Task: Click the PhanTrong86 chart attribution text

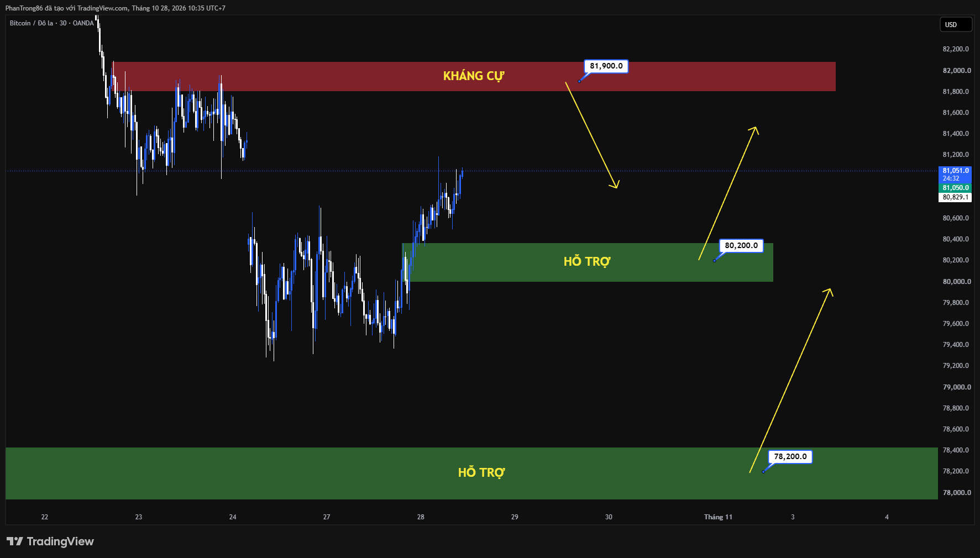Action: pyautogui.click(x=116, y=8)
